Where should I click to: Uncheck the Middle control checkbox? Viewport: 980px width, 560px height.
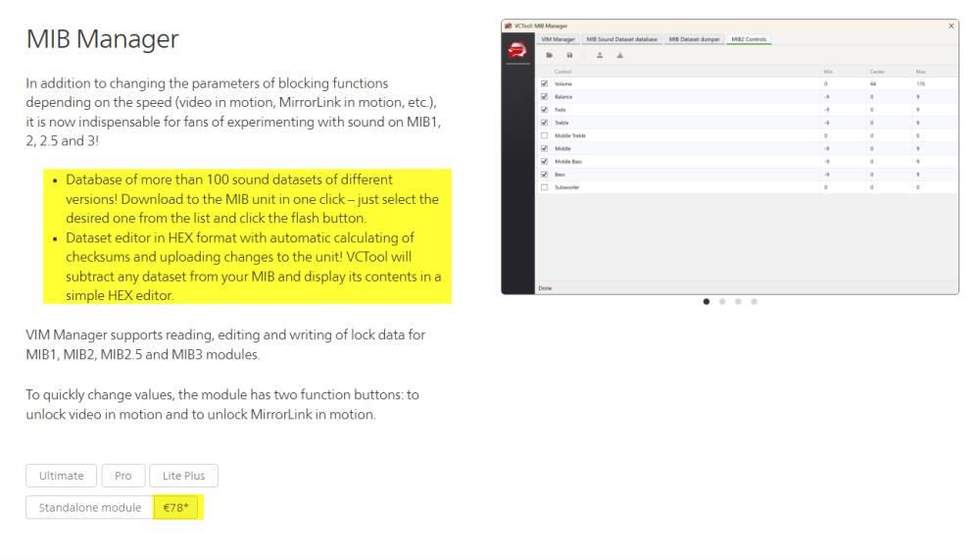pyautogui.click(x=544, y=148)
